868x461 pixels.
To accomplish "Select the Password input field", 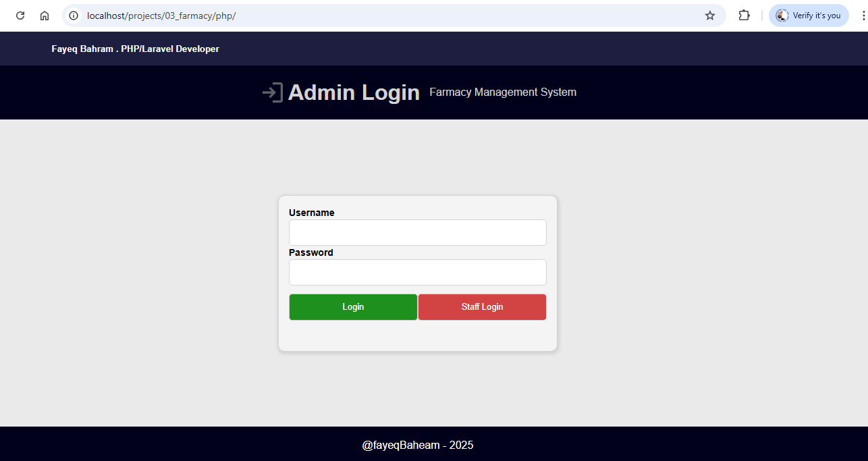I will click(x=417, y=273).
